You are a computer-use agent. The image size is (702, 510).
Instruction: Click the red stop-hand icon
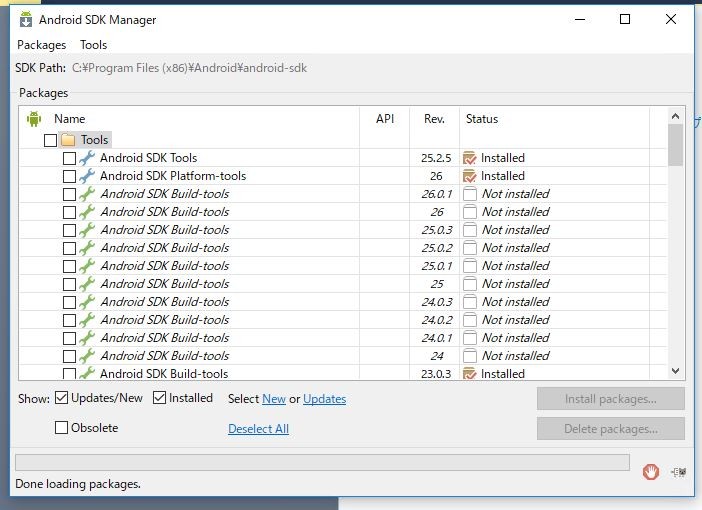tap(651, 472)
